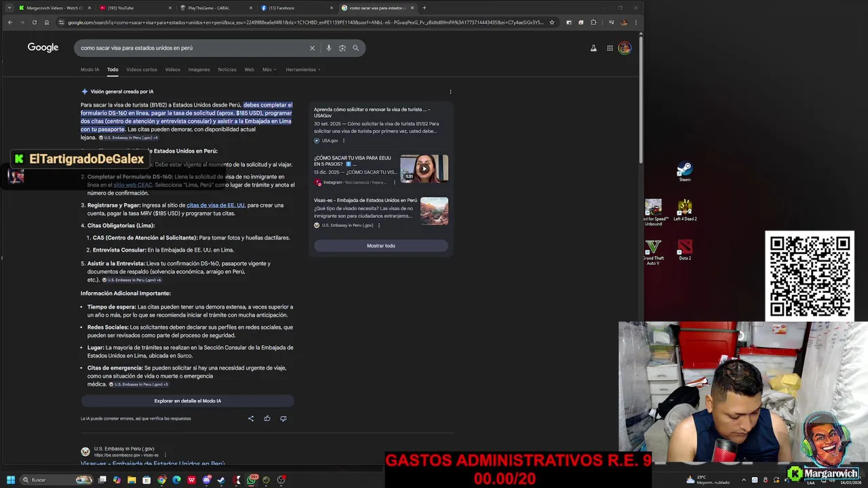Open options for U.S. Embassy source card
This screenshot has height=488, width=868.
(x=379, y=225)
